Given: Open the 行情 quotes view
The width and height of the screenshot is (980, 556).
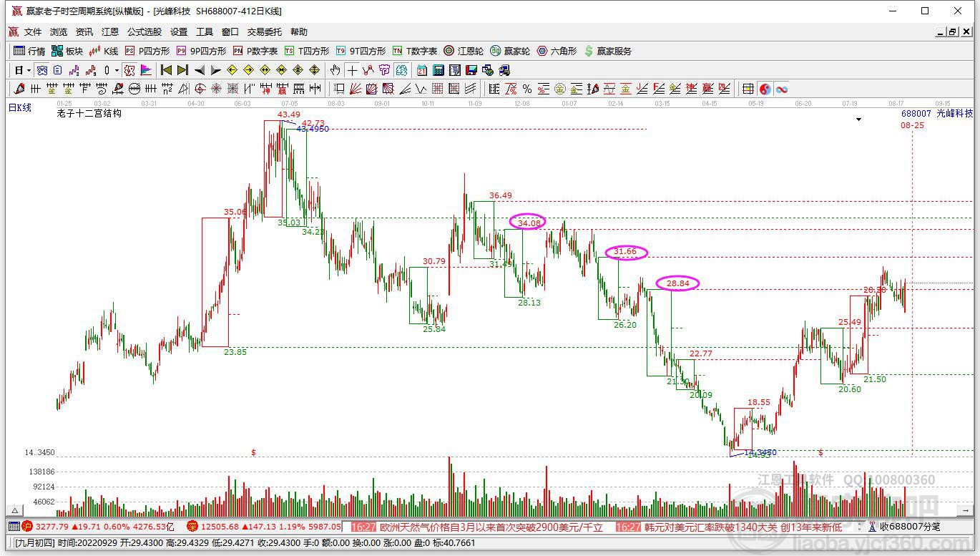Looking at the screenshot, I should point(29,51).
